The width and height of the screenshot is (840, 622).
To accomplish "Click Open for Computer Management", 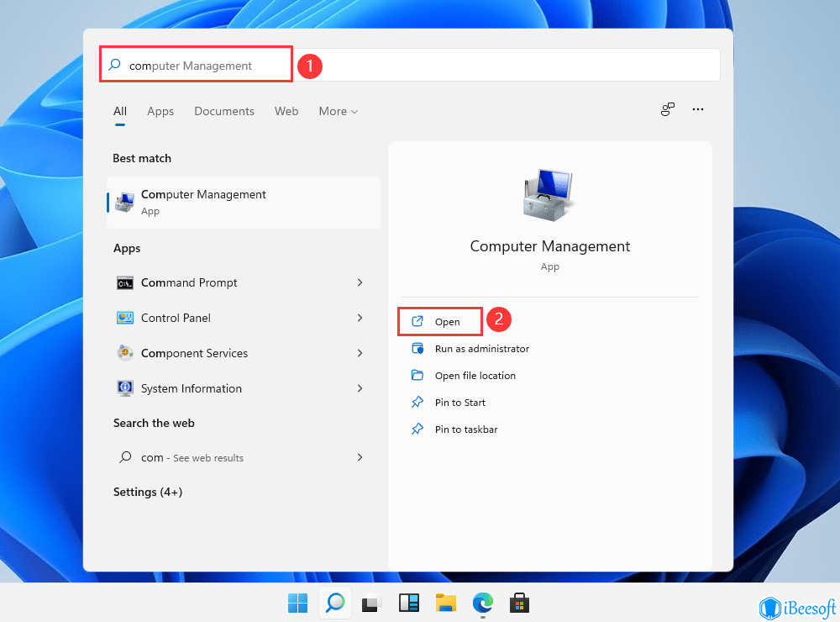I will [447, 322].
